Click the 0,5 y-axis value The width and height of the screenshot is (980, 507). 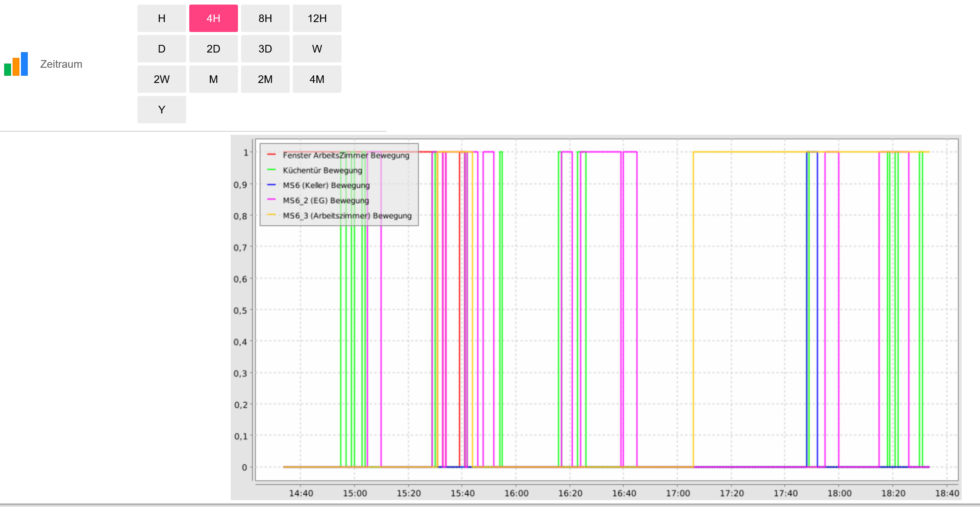click(240, 311)
